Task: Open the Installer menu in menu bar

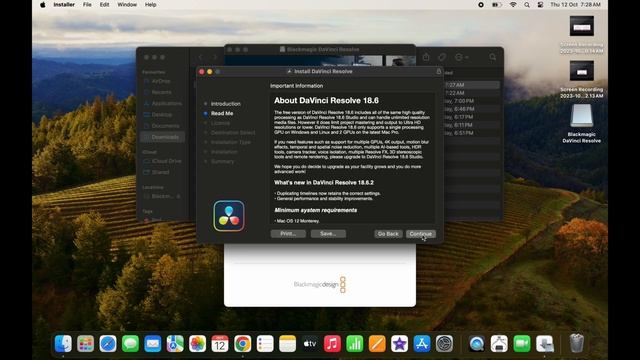Action: (64, 5)
